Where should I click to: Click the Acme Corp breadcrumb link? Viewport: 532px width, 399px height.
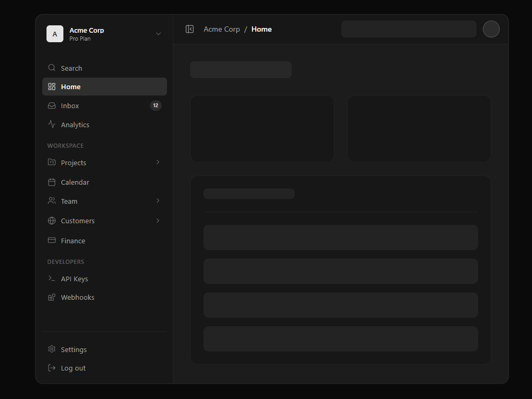(x=221, y=29)
